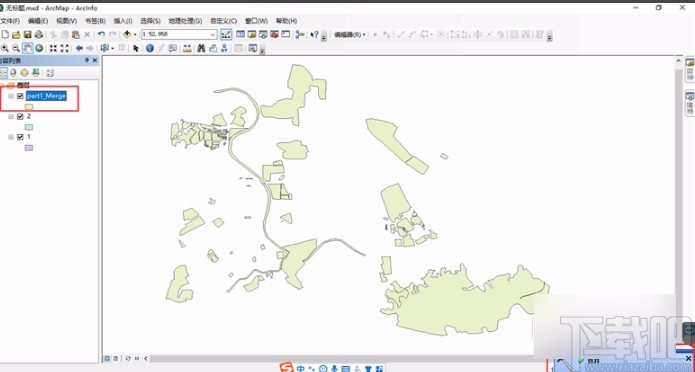Uncheck layer 1 visibility checkbox

(x=20, y=137)
